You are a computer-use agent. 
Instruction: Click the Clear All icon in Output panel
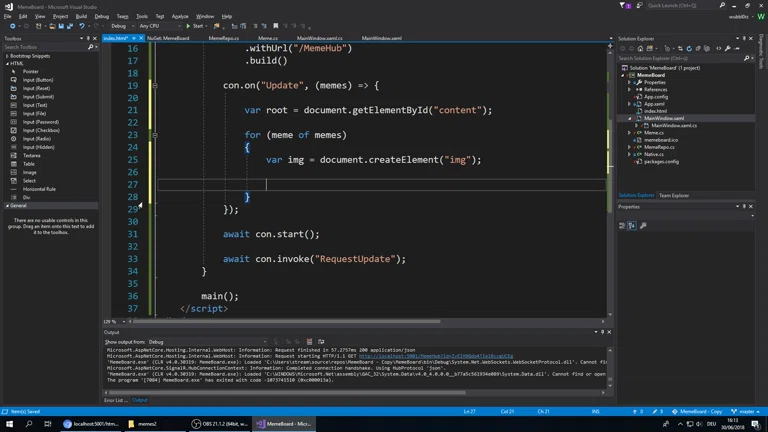point(309,342)
